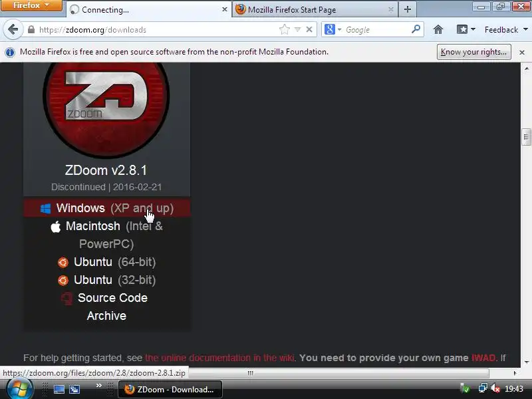
Task: Click the Ubuntu icon beside 32-bit
Action: [x=63, y=280]
